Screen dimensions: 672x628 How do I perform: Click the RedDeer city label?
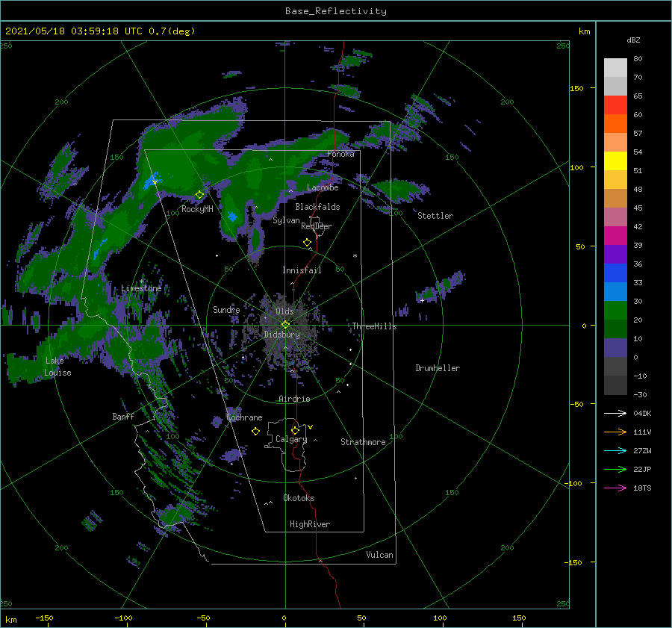(x=317, y=226)
